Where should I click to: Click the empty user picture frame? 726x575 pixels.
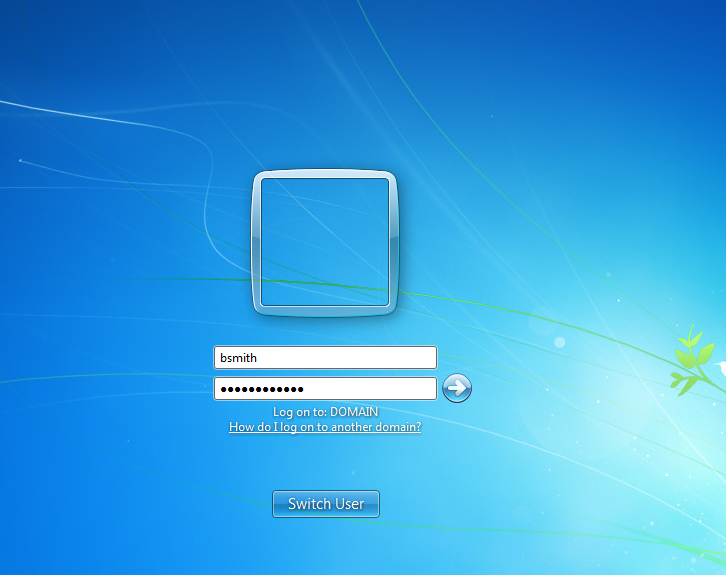tap(325, 243)
